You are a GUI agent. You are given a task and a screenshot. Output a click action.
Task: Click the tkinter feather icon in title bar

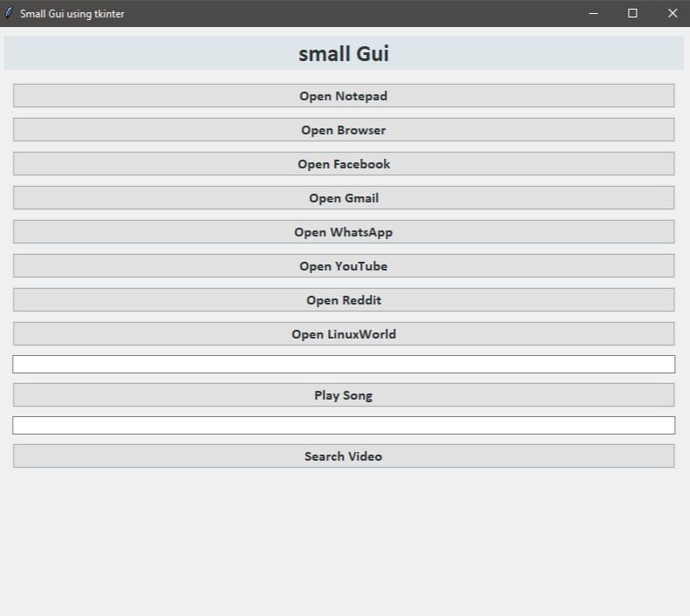coord(9,13)
